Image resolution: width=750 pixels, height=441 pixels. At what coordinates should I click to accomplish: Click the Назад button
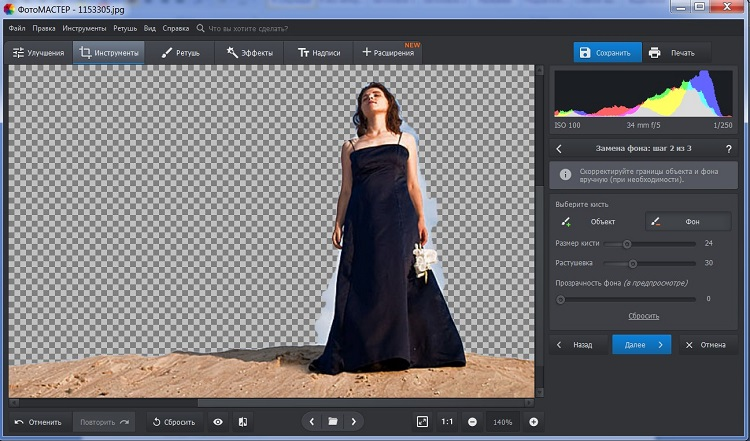[580, 344]
